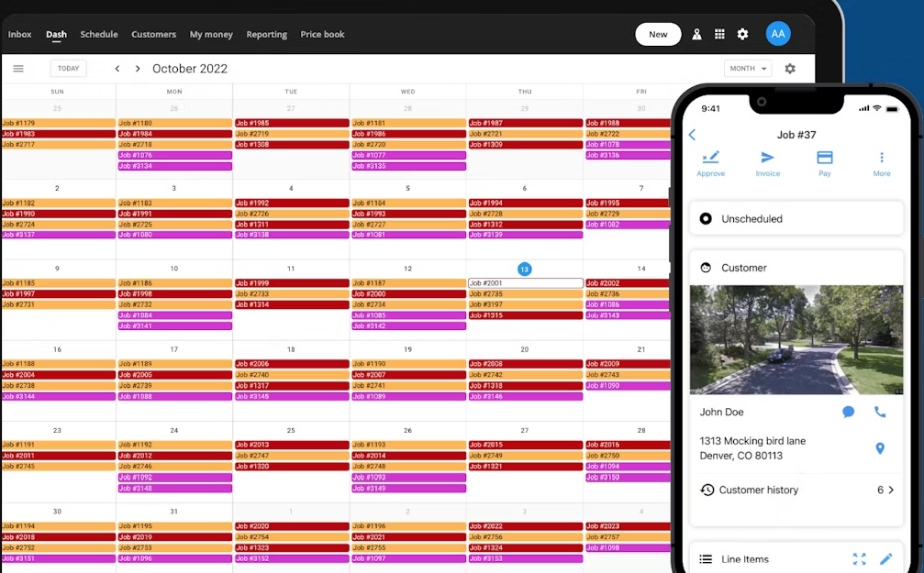
Task: Select the Unscheduled status option
Action: [752, 218]
